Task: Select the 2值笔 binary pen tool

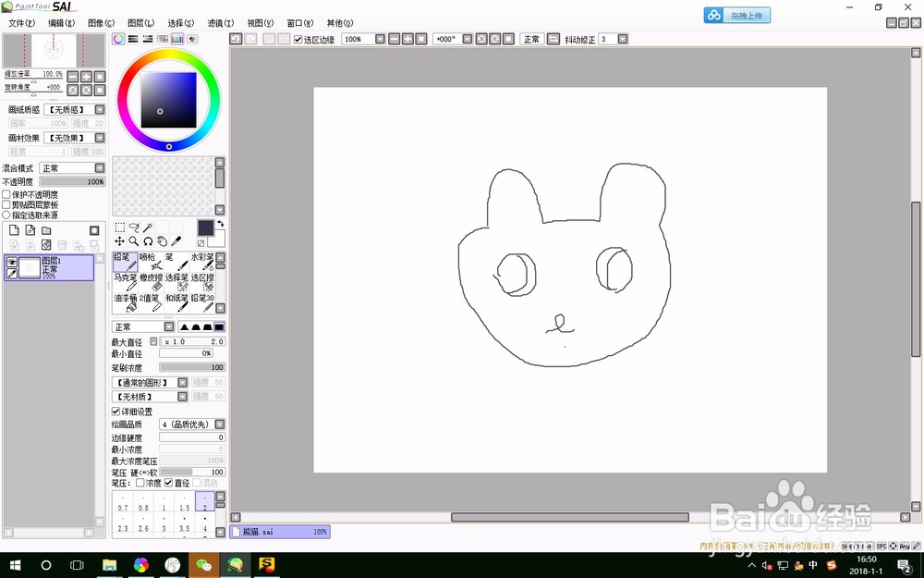Action: tap(151, 302)
